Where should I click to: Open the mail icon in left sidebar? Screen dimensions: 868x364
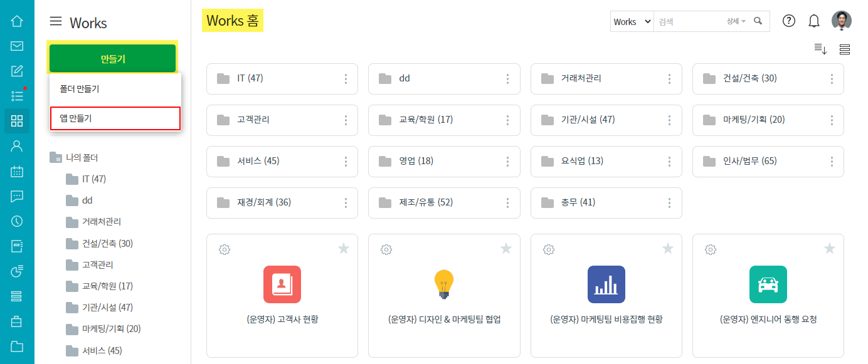click(17, 46)
